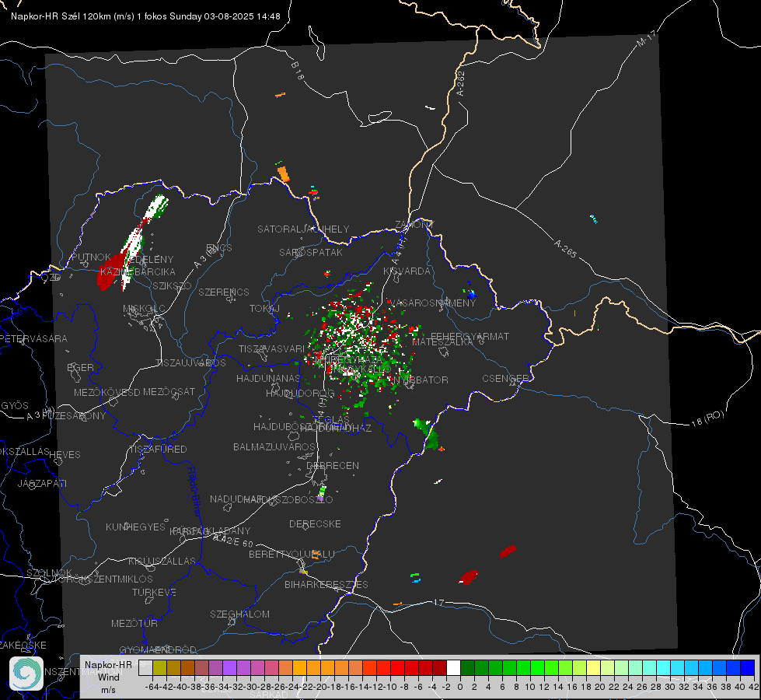Click the FEHÉRGYARMAT city label

tap(470, 336)
